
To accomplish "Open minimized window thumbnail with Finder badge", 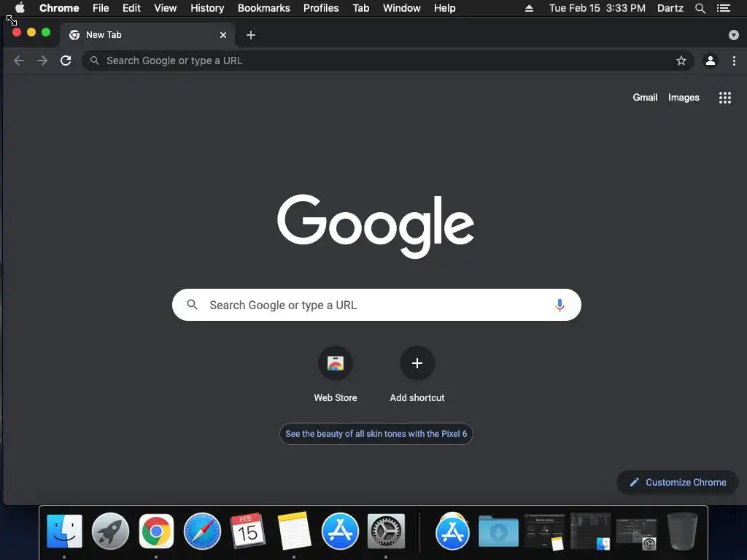I will pos(590,532).
